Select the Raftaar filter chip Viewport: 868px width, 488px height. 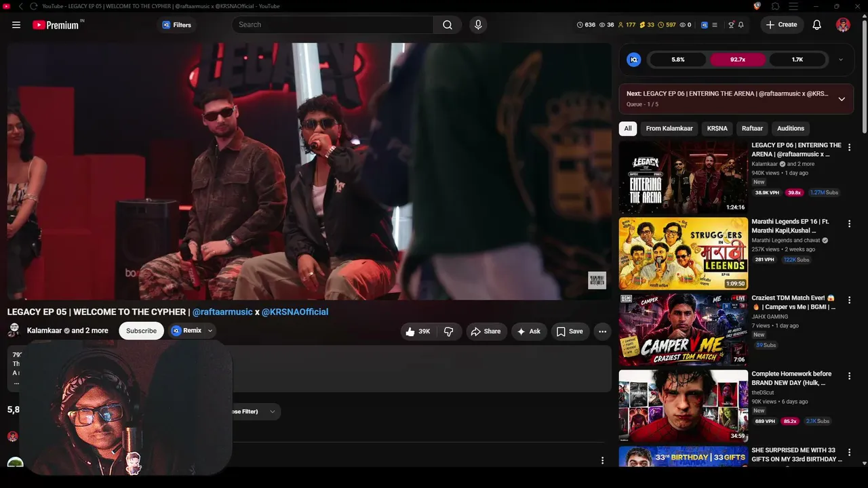click(x=752, y=128)
